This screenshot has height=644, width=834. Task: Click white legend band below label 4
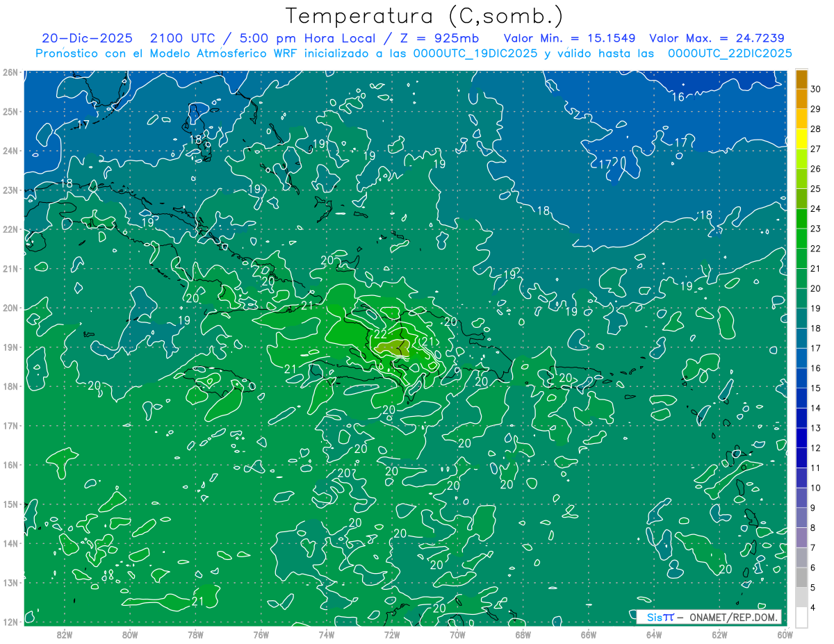tap(802, 616)
